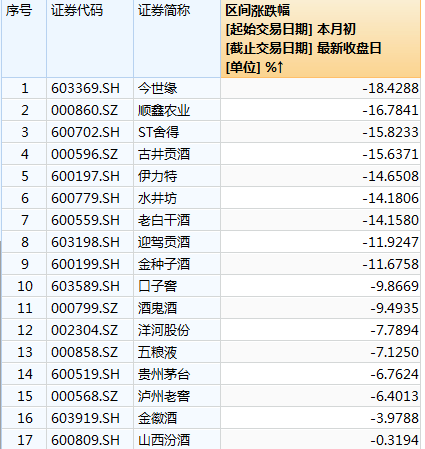This screenshot has height=449, width=425.
Task: Select the 迎驾贡酒 name cell
Action: (x=177, y=242)
